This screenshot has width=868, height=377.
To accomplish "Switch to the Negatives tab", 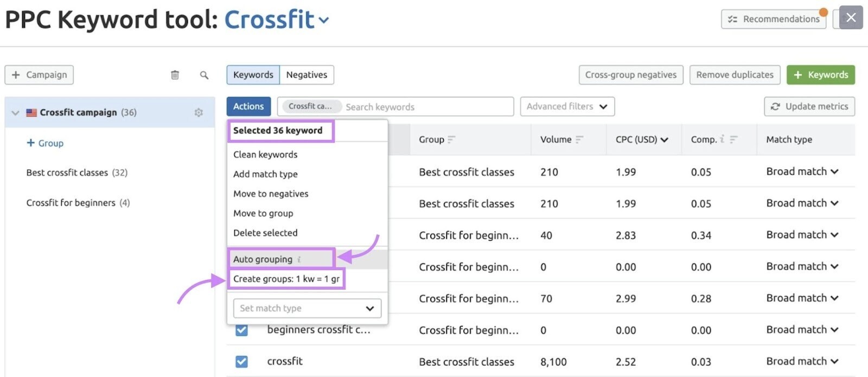I will pos(307,75).
